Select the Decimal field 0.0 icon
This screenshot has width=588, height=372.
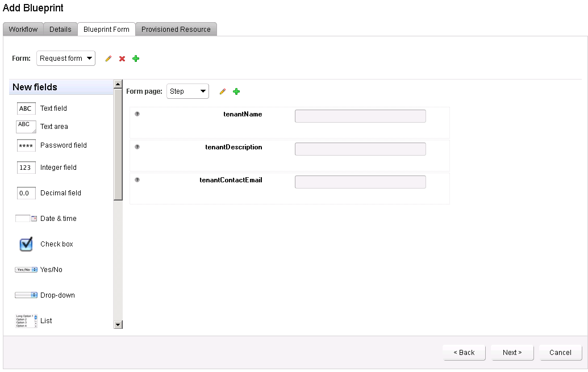click(x=26, y=193)
